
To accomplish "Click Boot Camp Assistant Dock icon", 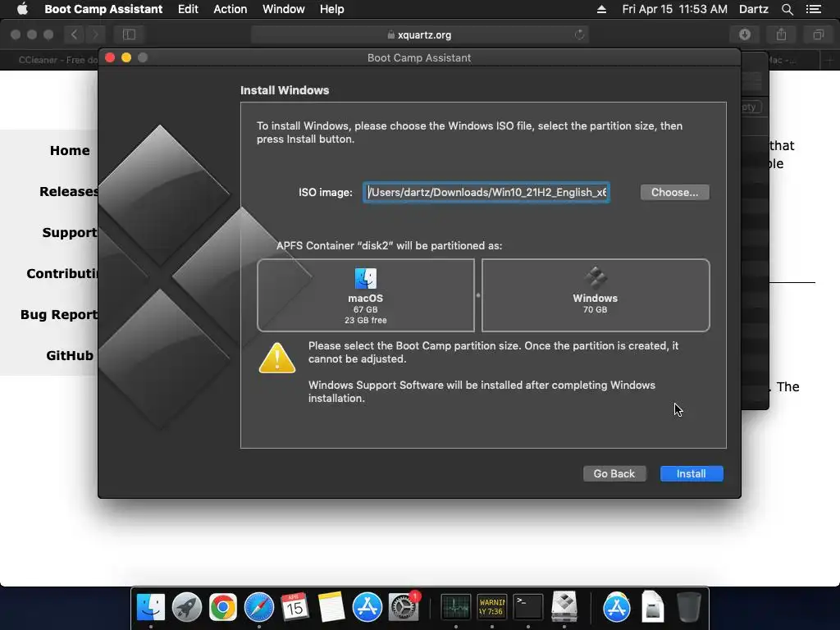I will [564, 607].
